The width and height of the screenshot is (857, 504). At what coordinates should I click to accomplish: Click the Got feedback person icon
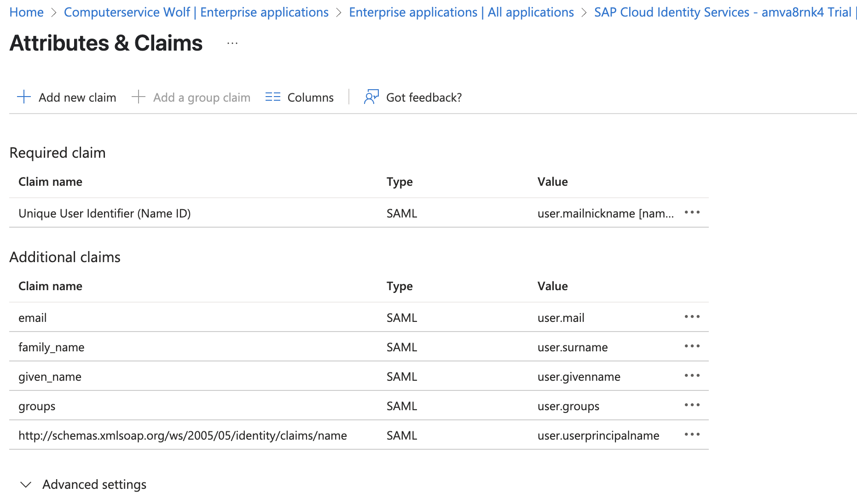pos(371,97)
